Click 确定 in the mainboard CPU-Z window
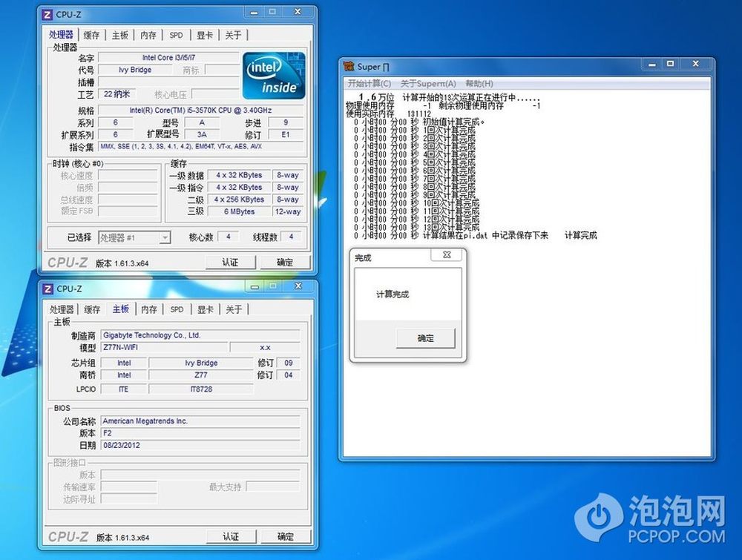The height and width of the screenshot is (560, 742). pyautogui.click(x=286, y=537)
